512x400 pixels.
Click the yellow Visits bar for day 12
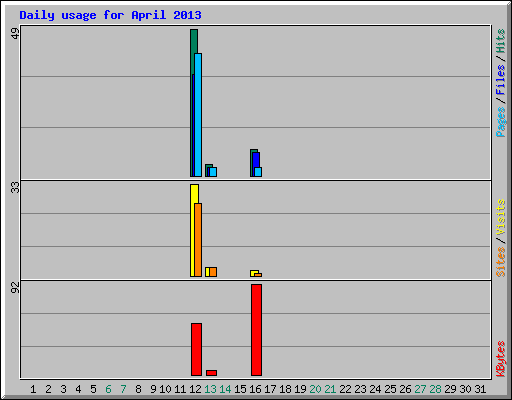point(193,230)
